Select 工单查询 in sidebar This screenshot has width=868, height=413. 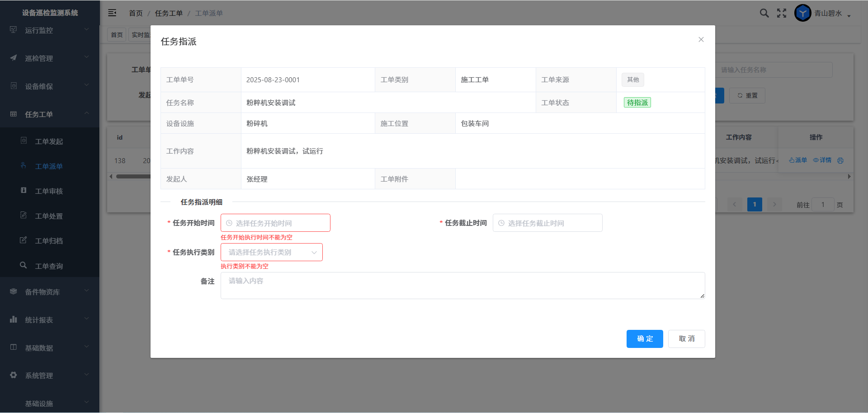click(x=49, y=266)
